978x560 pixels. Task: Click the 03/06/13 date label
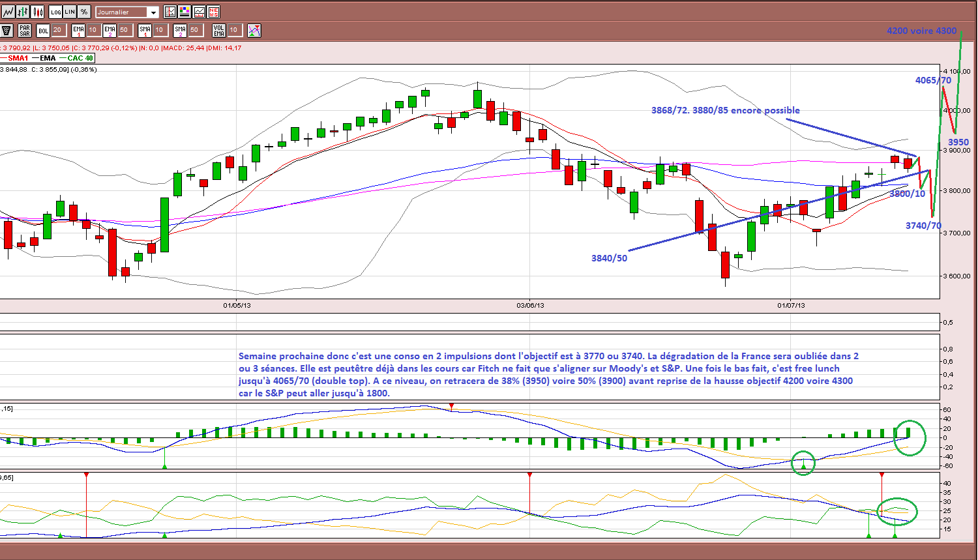click(x=530, y=305)
